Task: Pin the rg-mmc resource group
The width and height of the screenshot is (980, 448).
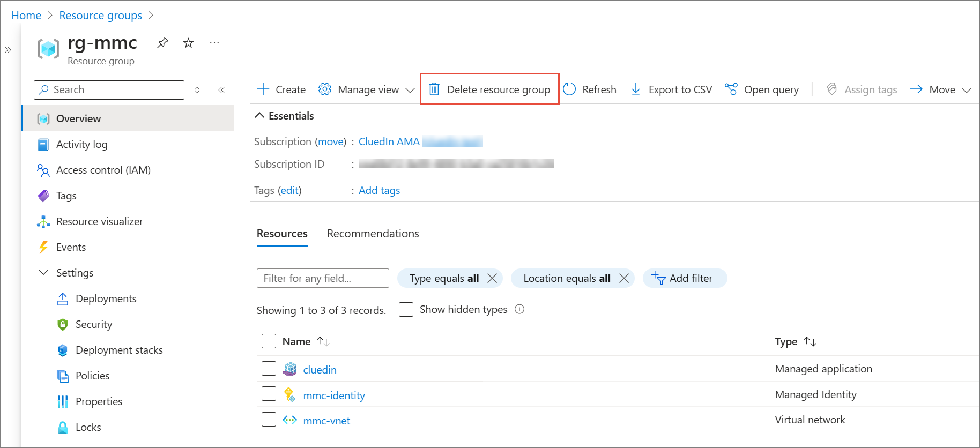Action: 162,43
